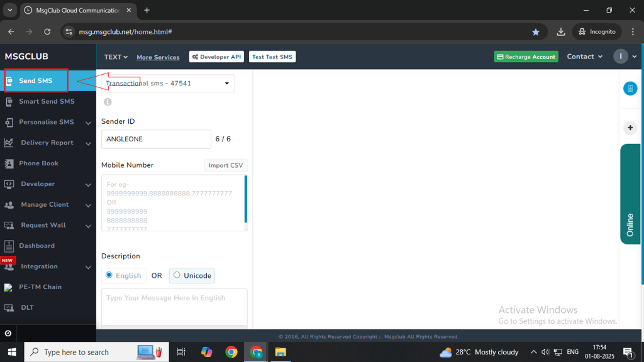Open the tab search dropdown in Chrome
The width and height of the screenshot is (644, 362).
[10, 10]
